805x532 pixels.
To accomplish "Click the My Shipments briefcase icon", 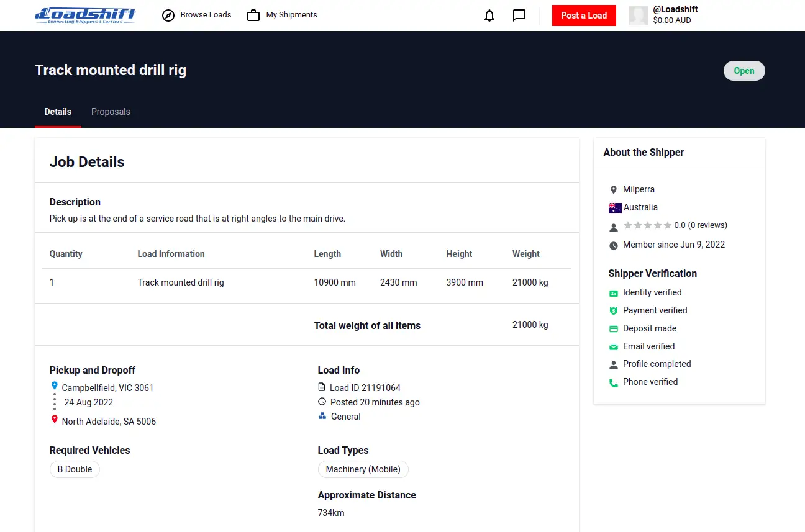I will pyautogui.click(x=253, y=14).
